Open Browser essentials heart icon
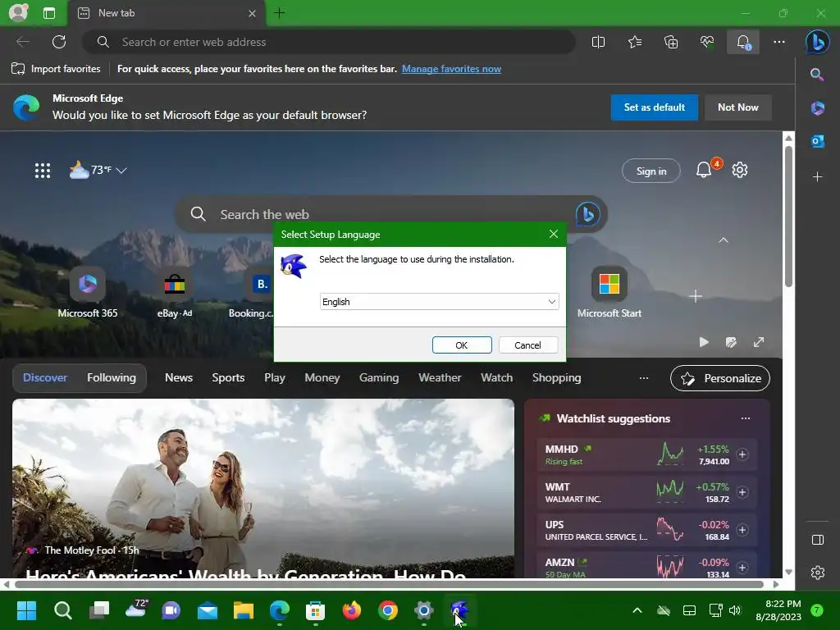 tap(707, 42)
